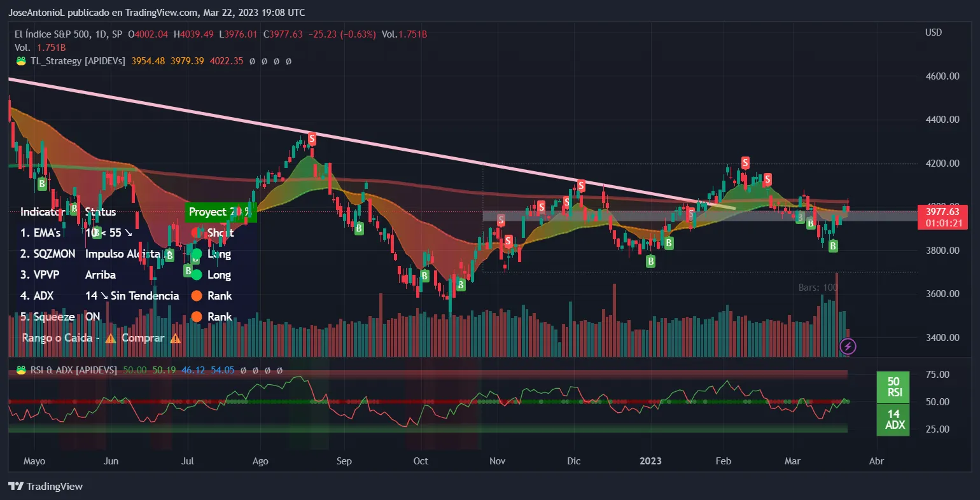Click the Sin Tendencia status text

[x=145, y=296]
